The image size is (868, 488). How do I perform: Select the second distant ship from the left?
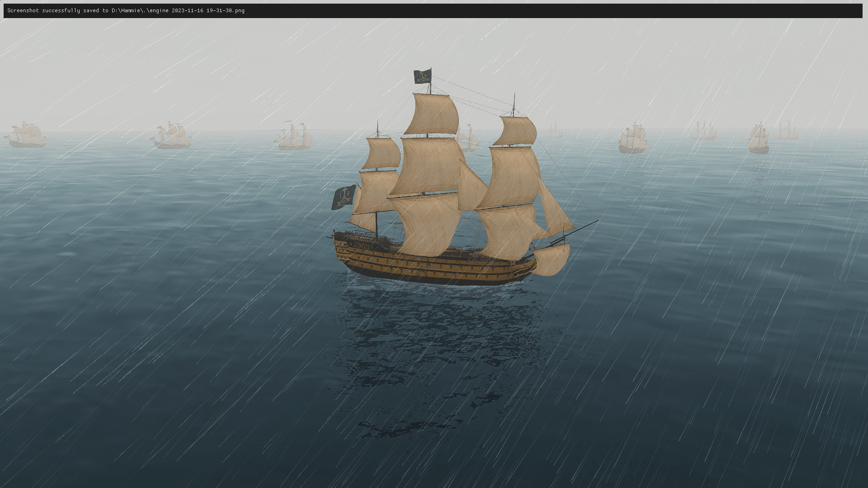tap(172, 136)
